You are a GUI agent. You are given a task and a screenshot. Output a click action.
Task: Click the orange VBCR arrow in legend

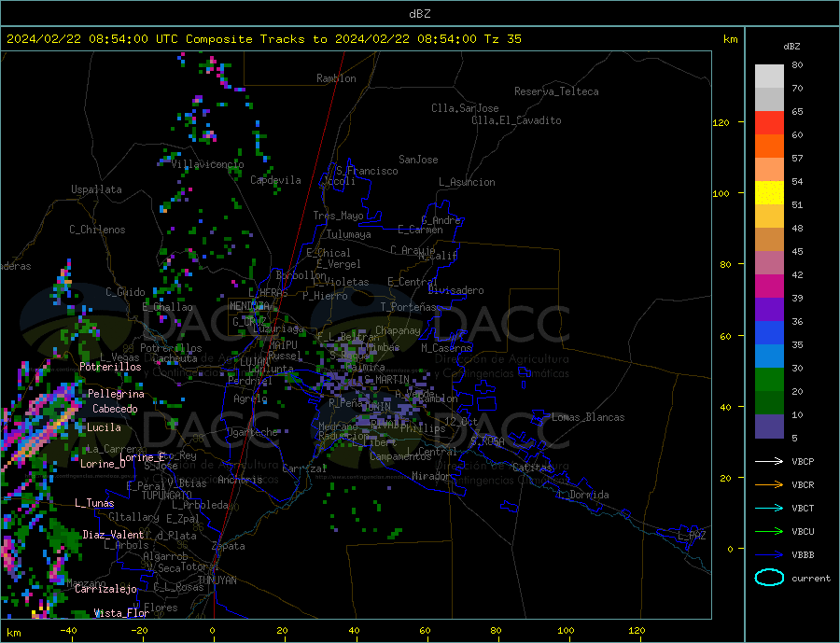(769, 485)
